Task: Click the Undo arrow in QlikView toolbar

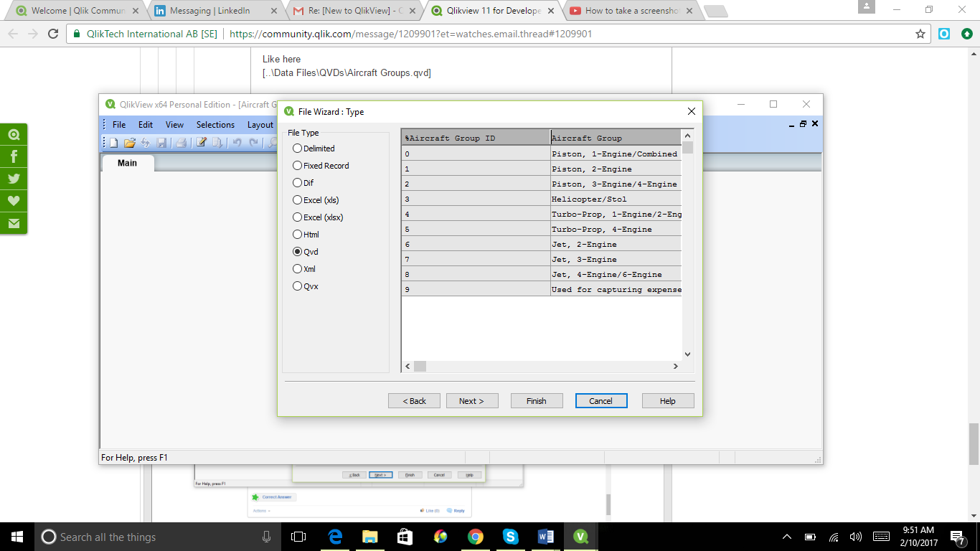Action: coord(237,143)
